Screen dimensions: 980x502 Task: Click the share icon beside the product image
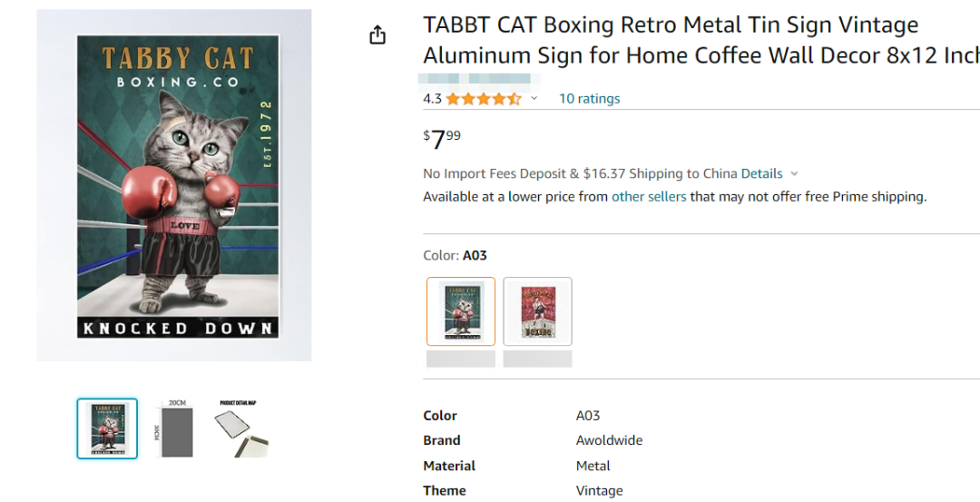point(377,35)
